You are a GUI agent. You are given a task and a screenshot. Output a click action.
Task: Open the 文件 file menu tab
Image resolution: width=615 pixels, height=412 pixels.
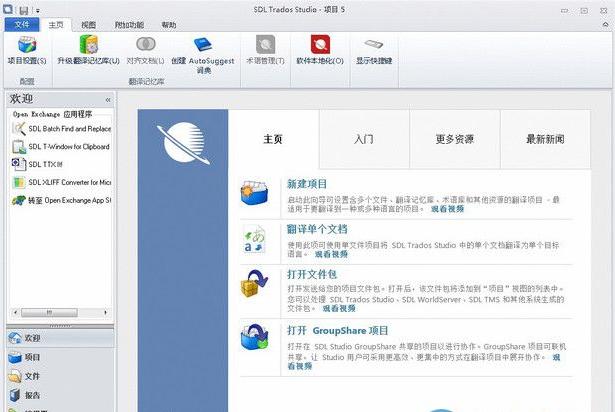coord(22,24)
